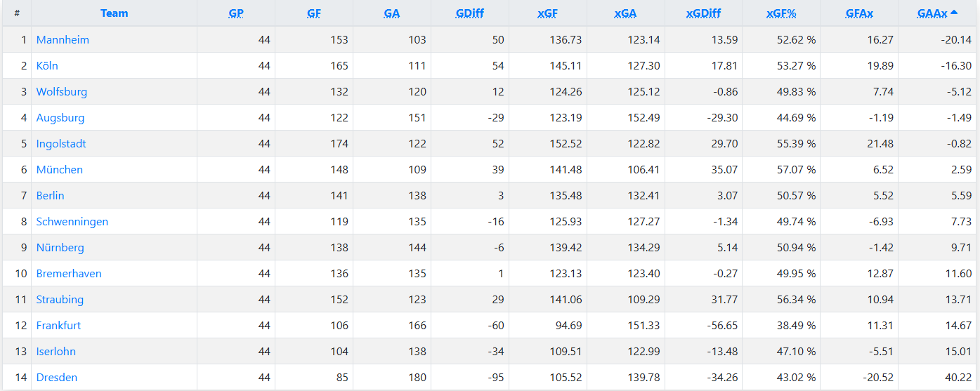Sort table by GF column header
Screen dimensions: 980x391
pos(314,13)
